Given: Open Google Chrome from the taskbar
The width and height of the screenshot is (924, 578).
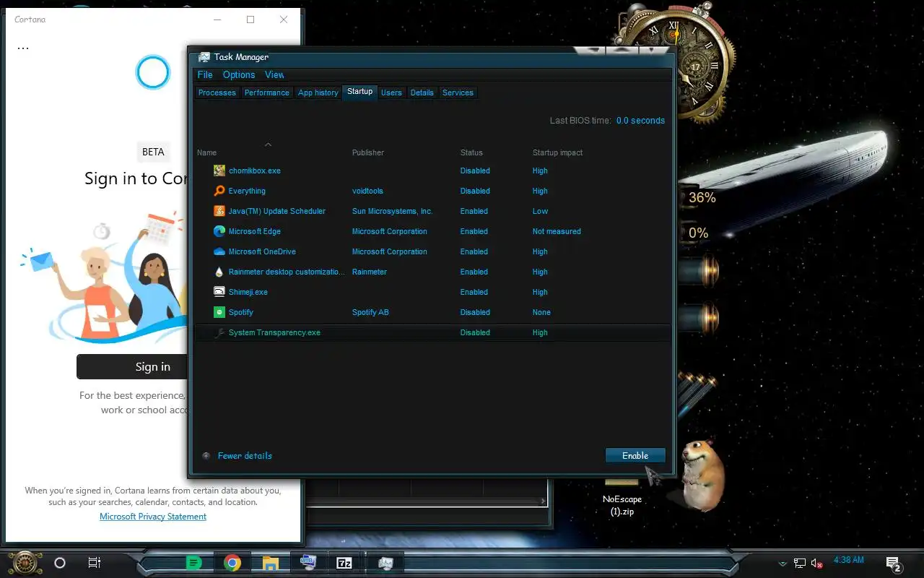Looking at the screenshot, I should click(232, 563).
